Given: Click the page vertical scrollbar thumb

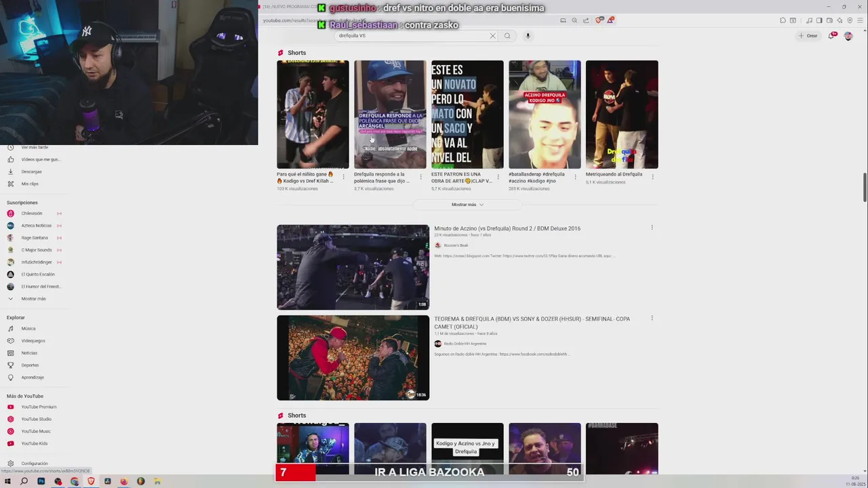Looking at the screenshot, I should tap(865, 187).
